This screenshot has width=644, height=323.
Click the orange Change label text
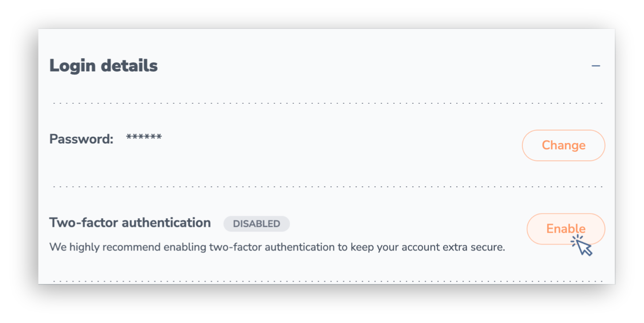tap(563, 145)
